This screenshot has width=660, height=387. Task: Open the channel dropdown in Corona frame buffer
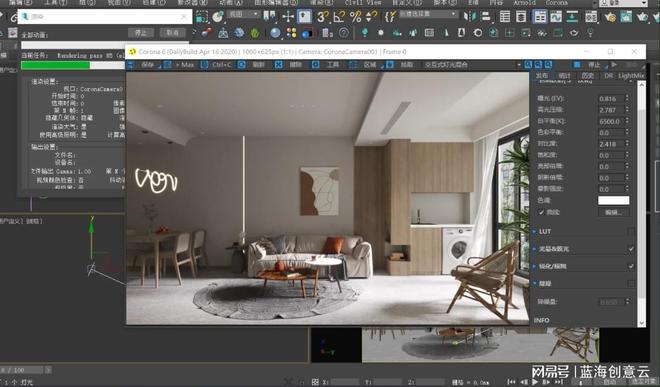(x=472, y=64)
